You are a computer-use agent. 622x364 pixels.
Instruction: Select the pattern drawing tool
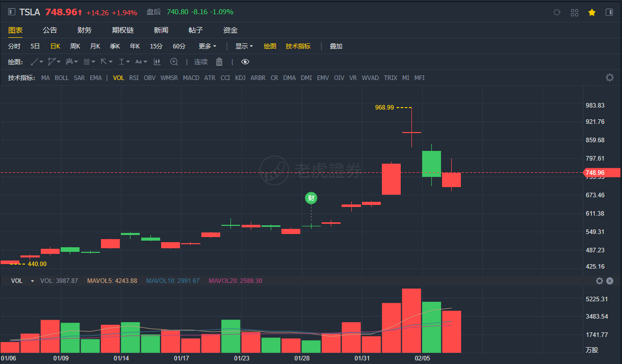point(69,62)
